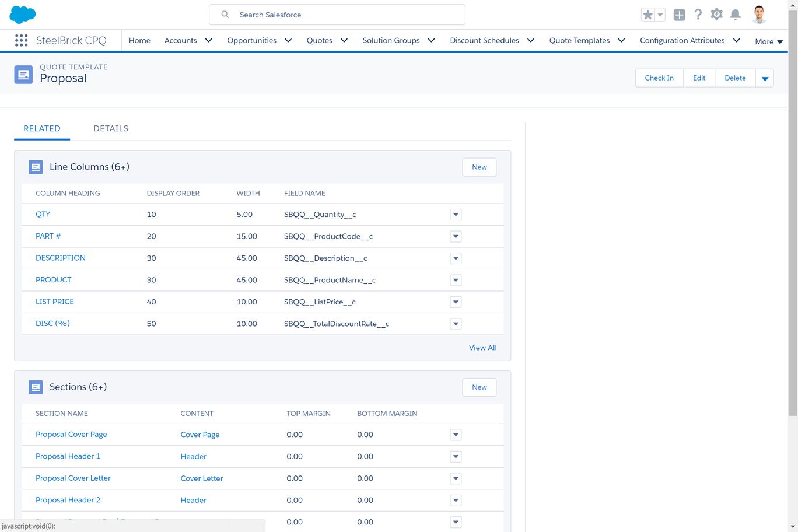Open the user profile avatar
This screenshot has width=798, height=532.
759,15
